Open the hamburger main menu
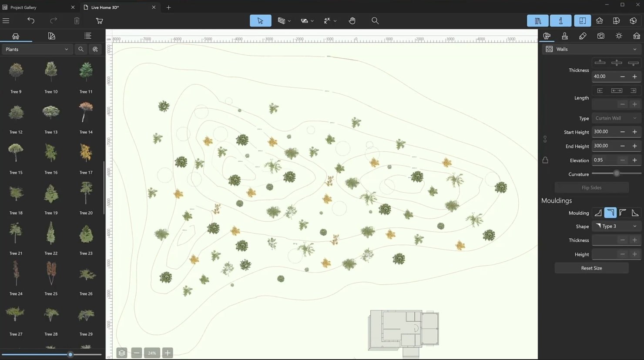644x360 pixels. tap(6, 20)
